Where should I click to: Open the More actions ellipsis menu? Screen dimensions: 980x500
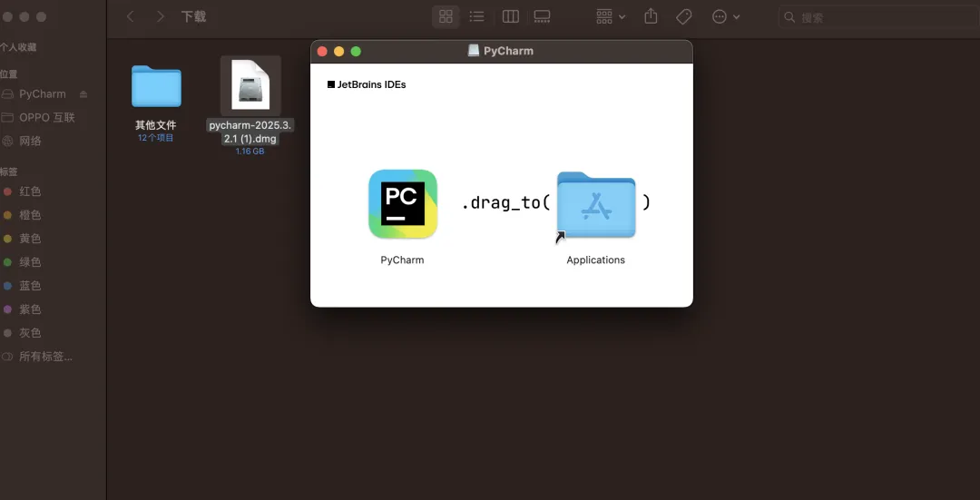(x=726, y=17)
